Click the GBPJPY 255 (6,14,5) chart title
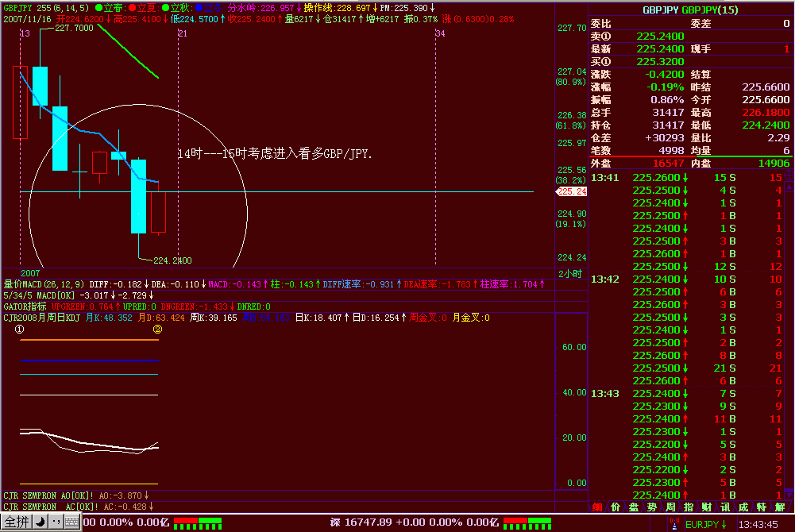Viewport: 795px width, 532px height. [x=46, y=8]
